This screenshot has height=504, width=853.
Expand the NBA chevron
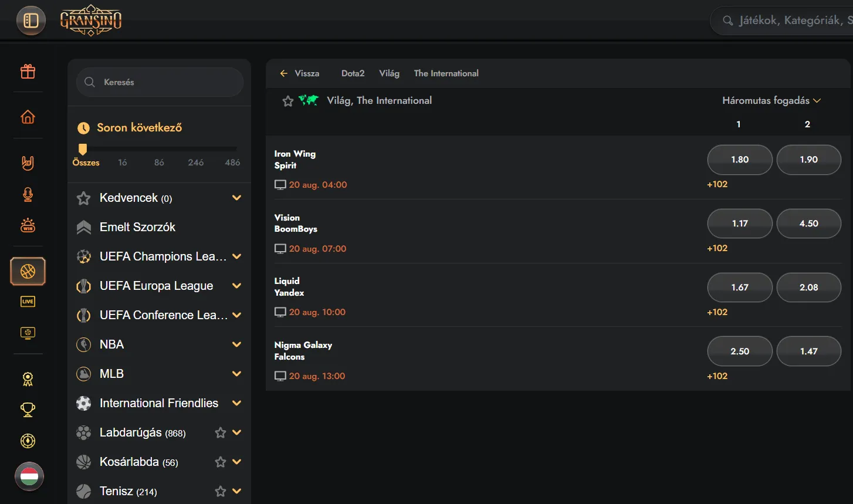pyautogui.click(x=237, y=344)
